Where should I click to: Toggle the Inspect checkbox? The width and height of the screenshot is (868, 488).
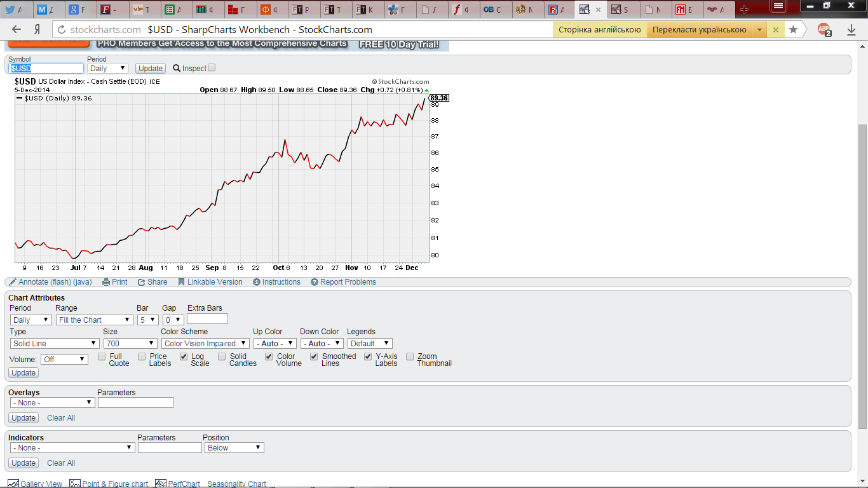point(212,67)
